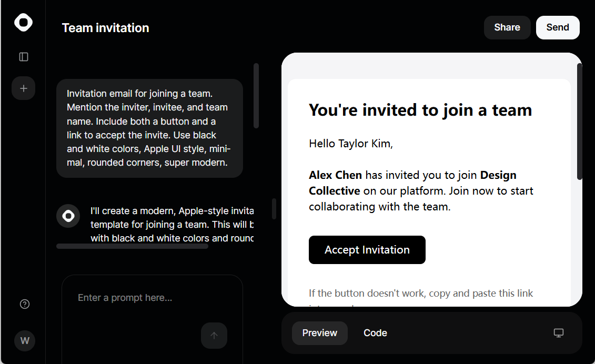Click the Share button
595x364 pixels.
[x=507, y=27]
